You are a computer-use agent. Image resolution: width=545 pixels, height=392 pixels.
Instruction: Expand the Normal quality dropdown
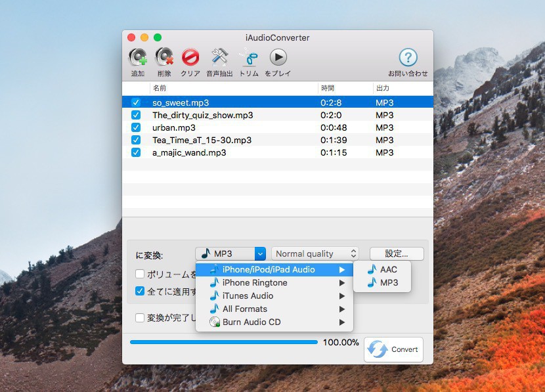pyautogui.click(x=315, y=253)
